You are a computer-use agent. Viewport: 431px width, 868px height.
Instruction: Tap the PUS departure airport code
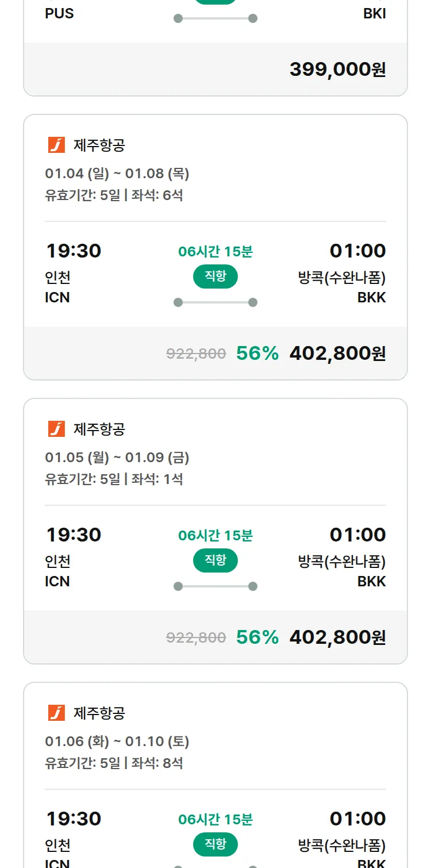pos(59,14)
